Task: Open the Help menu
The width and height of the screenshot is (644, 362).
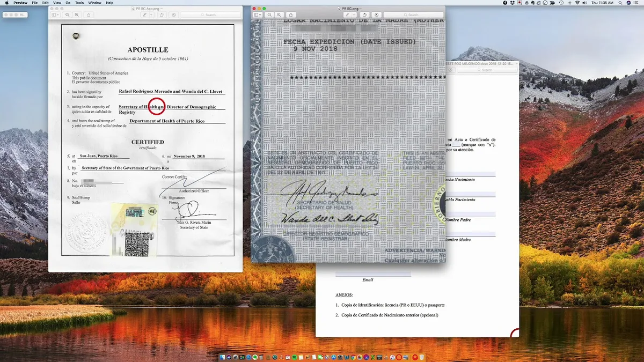Action: 109,3
